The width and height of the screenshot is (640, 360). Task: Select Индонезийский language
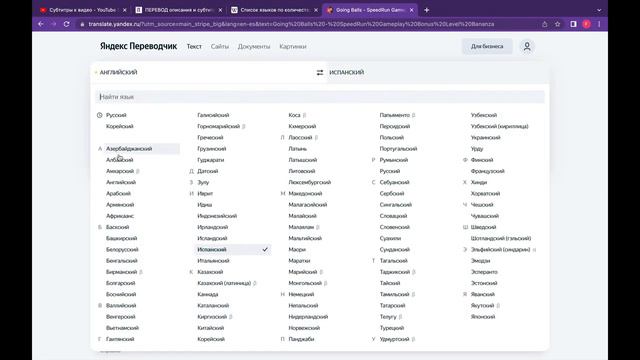point(217,216)
